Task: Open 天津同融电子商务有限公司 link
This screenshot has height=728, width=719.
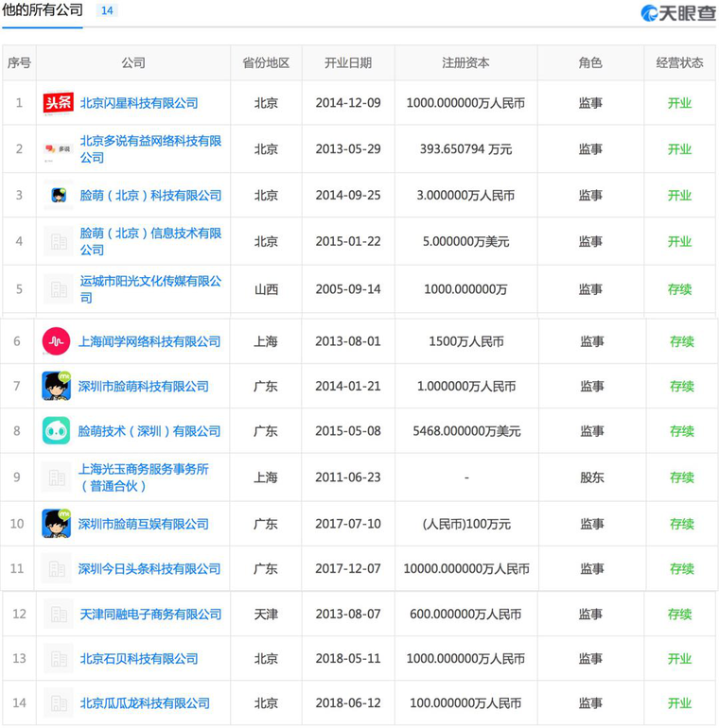Action: click(150, 614)
